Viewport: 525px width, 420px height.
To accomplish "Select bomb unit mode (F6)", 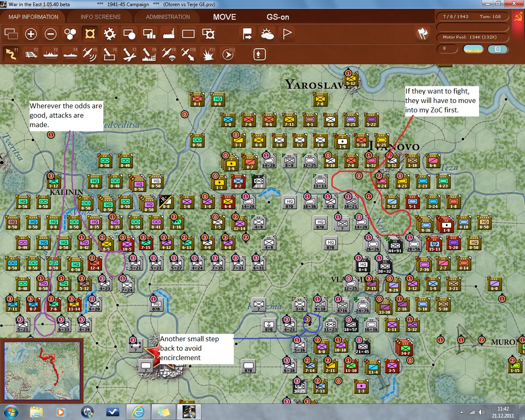I will (x=110, y=54).
